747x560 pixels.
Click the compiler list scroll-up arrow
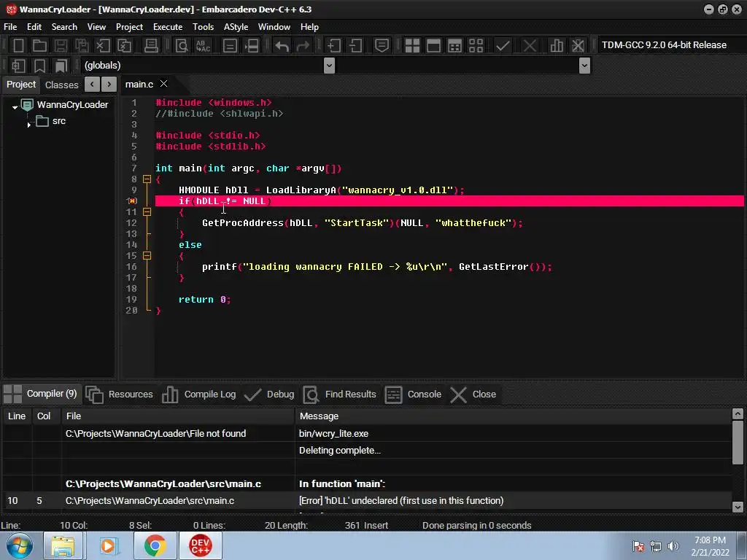click(x=738, y=414)
